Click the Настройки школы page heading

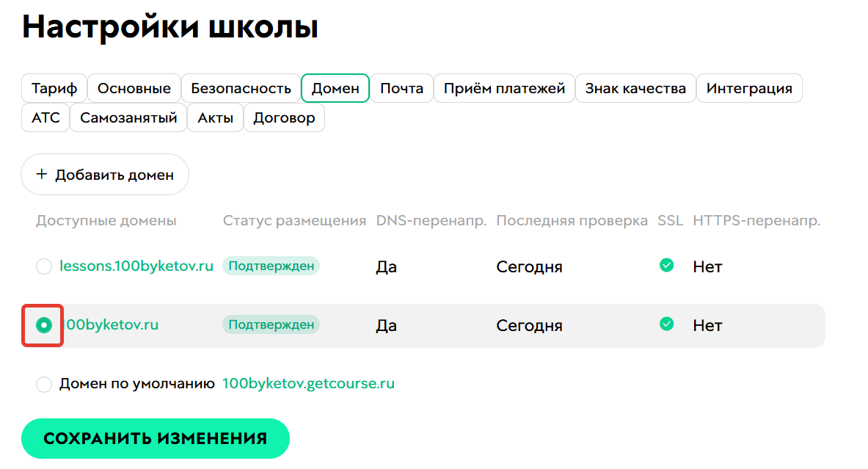click(170, 26)
